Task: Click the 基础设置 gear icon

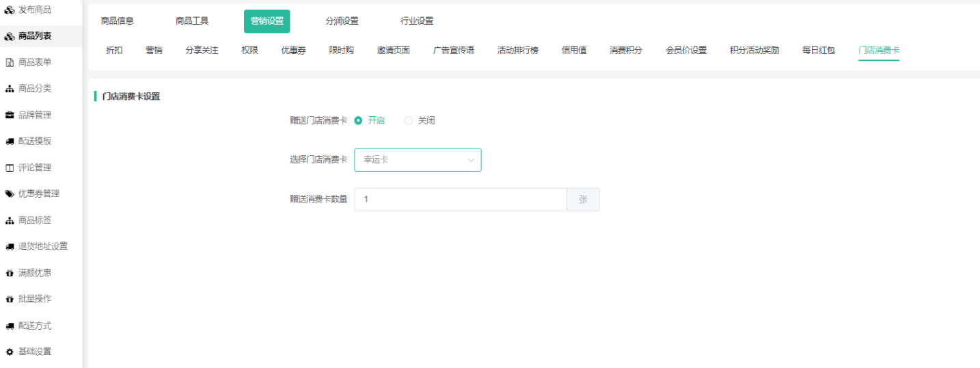Action: (10, 352)
